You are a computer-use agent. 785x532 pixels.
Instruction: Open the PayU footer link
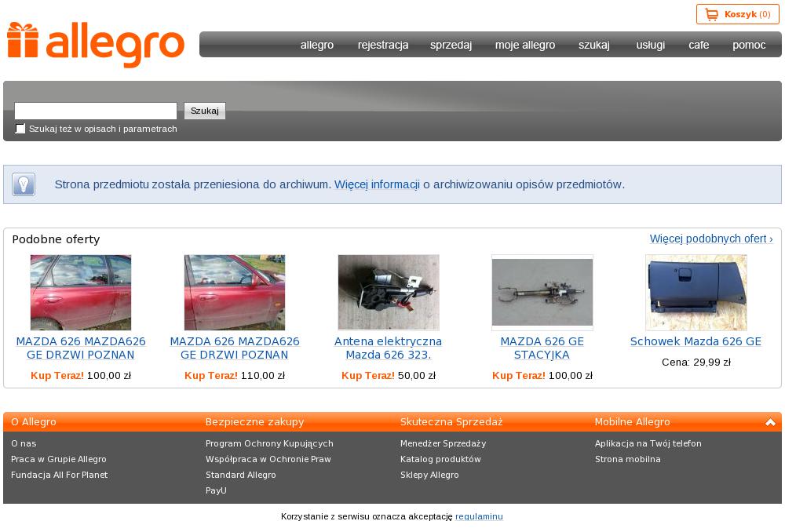point(216,490)
